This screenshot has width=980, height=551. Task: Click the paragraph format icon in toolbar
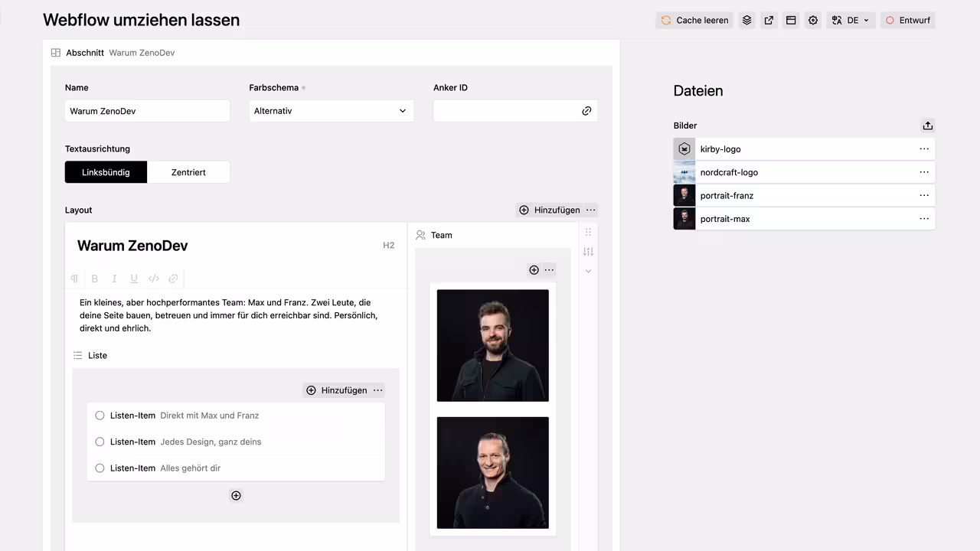(x=75, y=279)
